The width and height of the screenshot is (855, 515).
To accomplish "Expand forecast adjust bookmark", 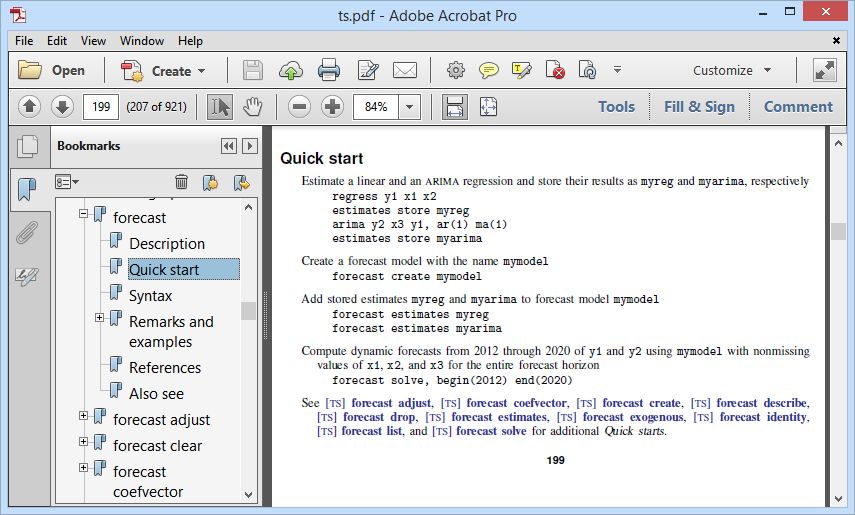I will click(83, 416).
